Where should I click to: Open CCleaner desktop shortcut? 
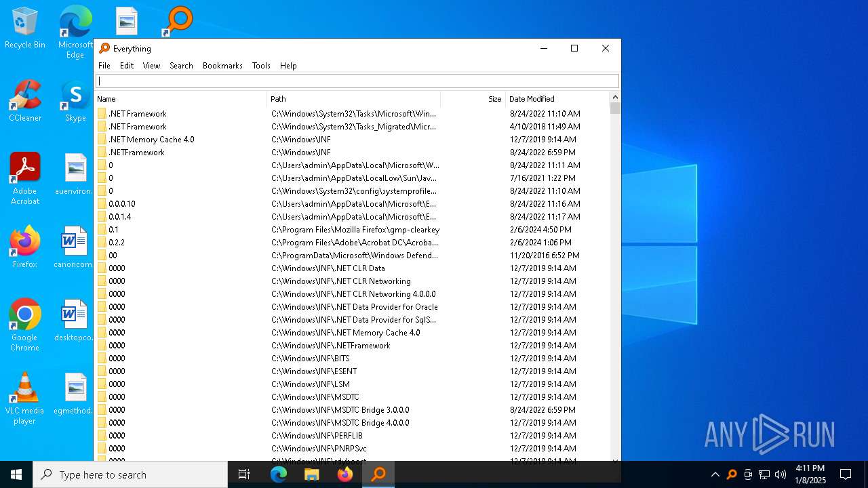tap(25, 101)
